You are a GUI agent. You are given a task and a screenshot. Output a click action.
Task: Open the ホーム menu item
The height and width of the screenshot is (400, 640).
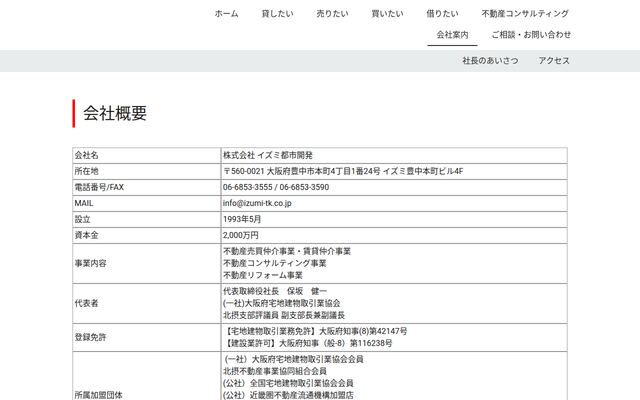(x=227, y=13)
